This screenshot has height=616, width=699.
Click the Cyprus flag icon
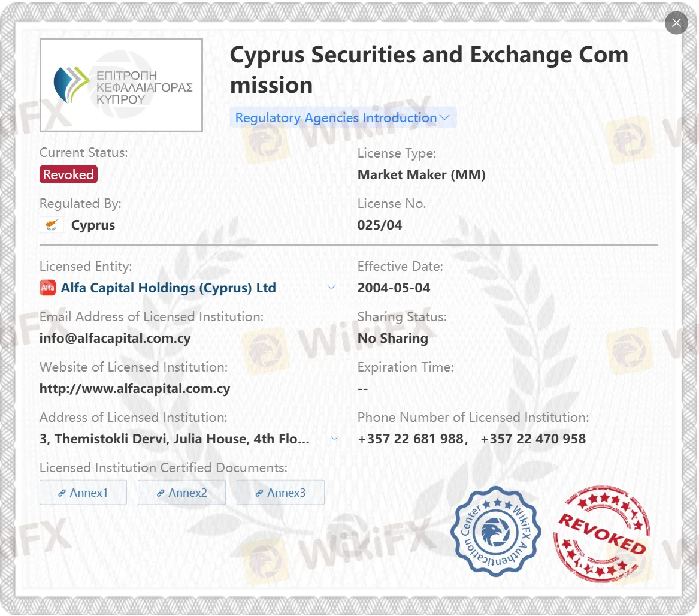52,225
